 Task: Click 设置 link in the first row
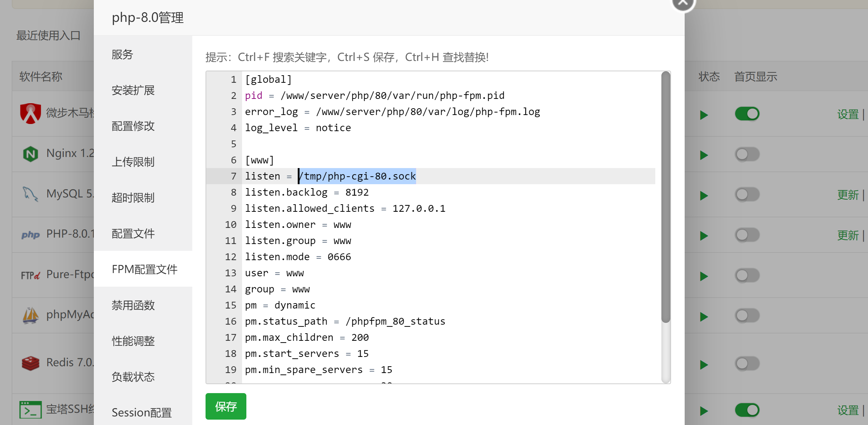coord(848,115)
